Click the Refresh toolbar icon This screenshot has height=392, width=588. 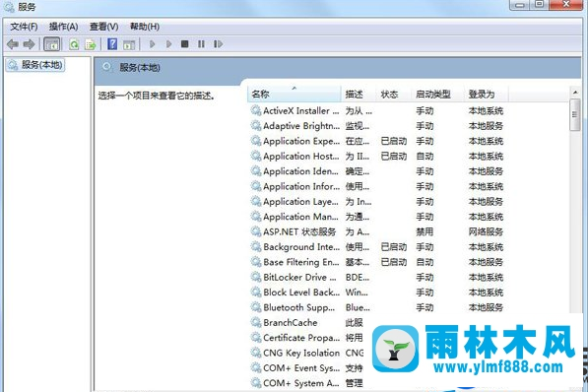[x=74, y=44]
